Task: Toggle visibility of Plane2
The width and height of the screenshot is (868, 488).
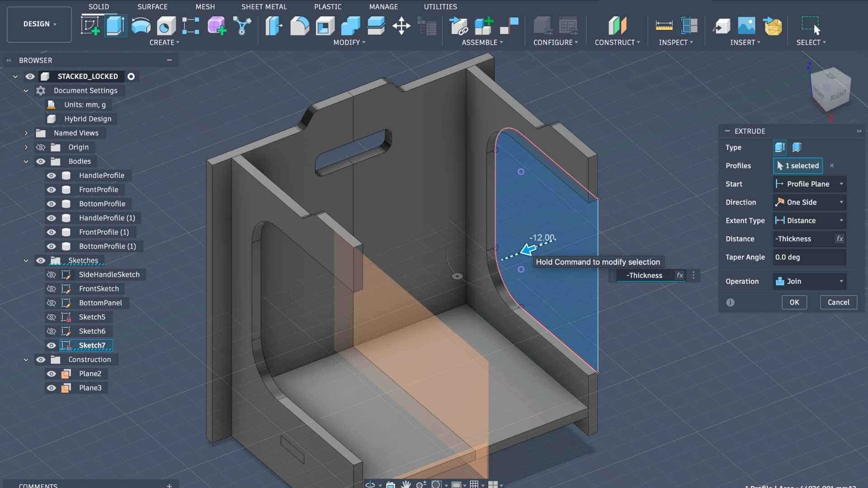Action: [52, 374]
